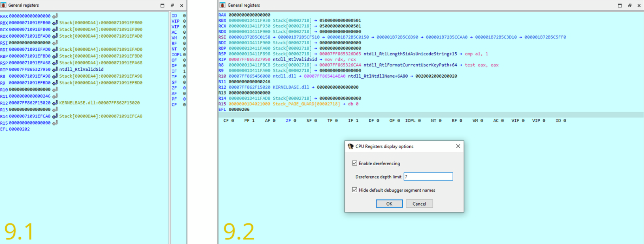Click the jump arrow beside RBX in left window
Viewport: 644px width, 244px height.
(55, 23)
